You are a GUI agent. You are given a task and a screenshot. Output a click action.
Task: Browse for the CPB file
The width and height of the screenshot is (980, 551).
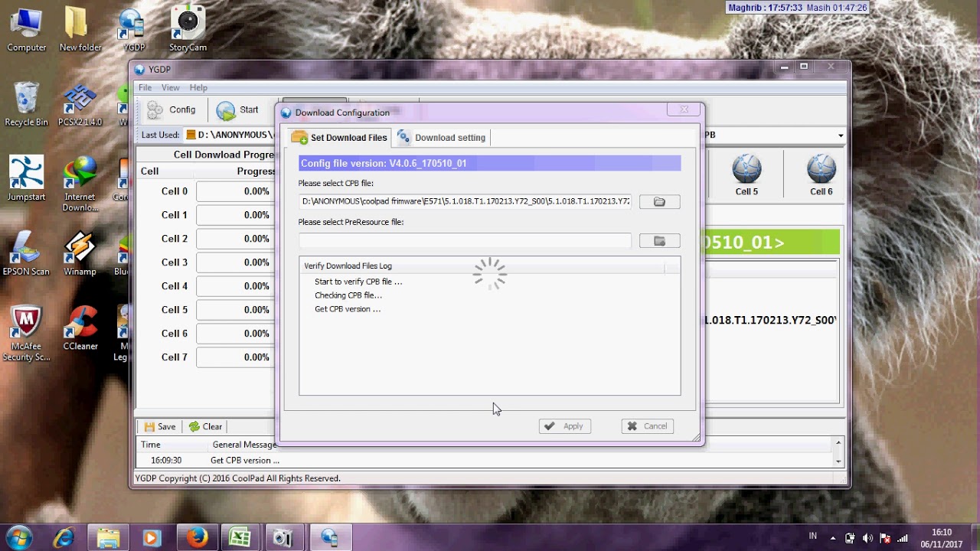click(659, 201)
